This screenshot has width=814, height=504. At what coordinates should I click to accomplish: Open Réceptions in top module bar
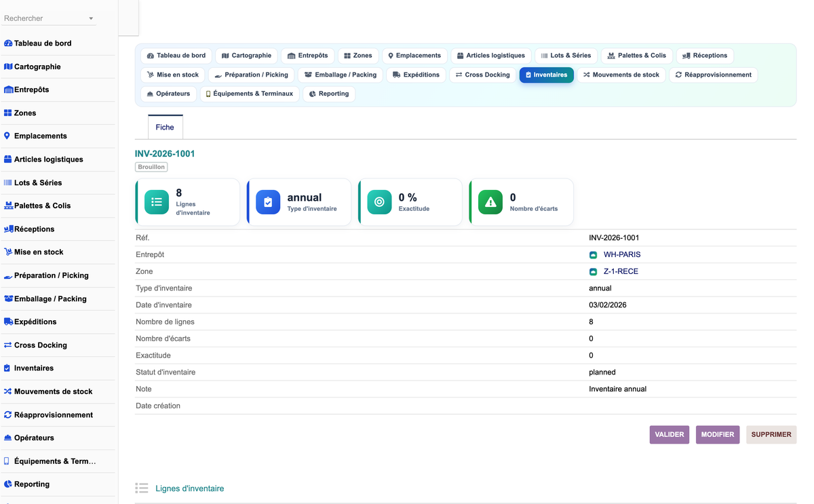705,56
